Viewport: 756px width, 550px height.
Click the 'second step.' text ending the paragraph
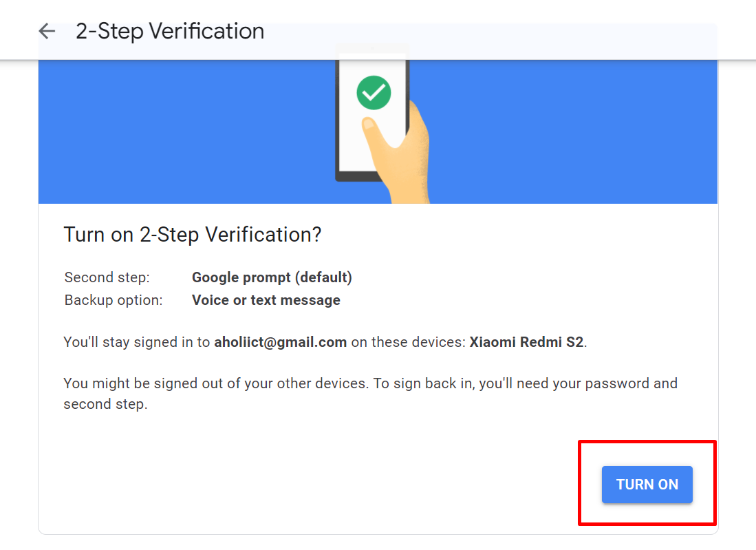[x=105, y=404]
